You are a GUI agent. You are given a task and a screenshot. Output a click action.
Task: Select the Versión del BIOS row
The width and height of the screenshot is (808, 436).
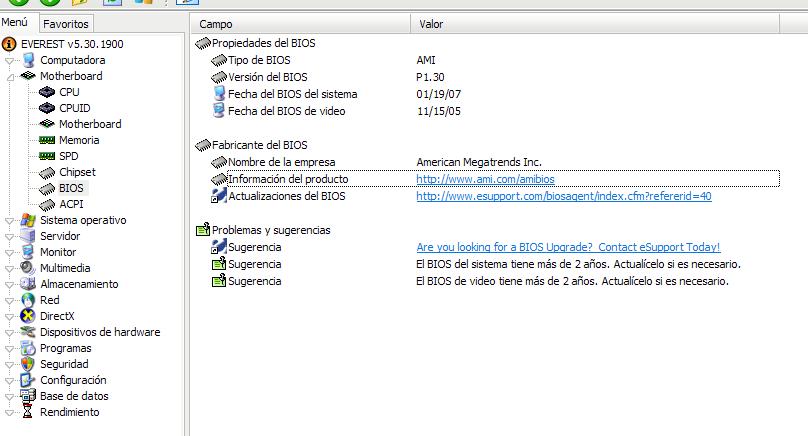pyautogui.click(x=267, y=77)
